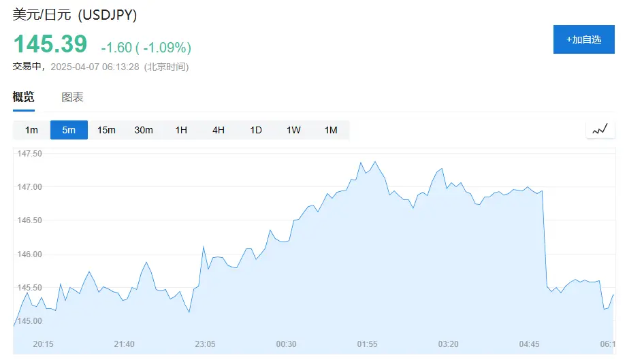
Task: Set chart interval to 1H
Action: point(181,130)
